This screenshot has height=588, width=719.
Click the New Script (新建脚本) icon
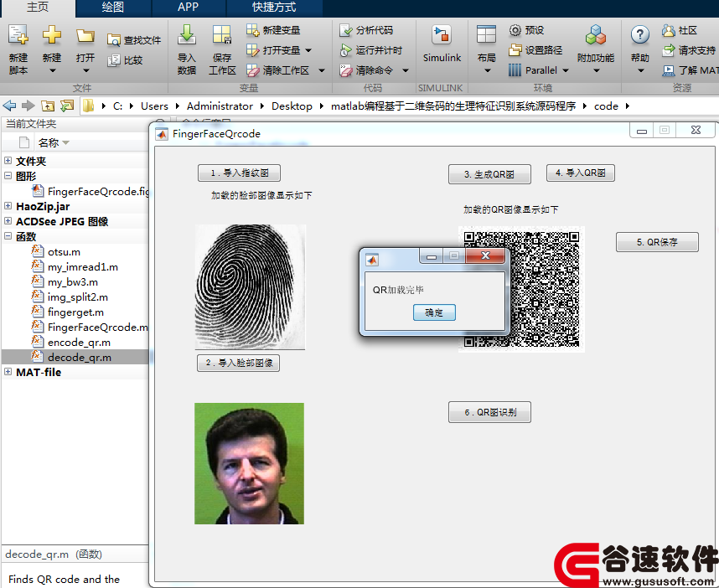(18, 35)
